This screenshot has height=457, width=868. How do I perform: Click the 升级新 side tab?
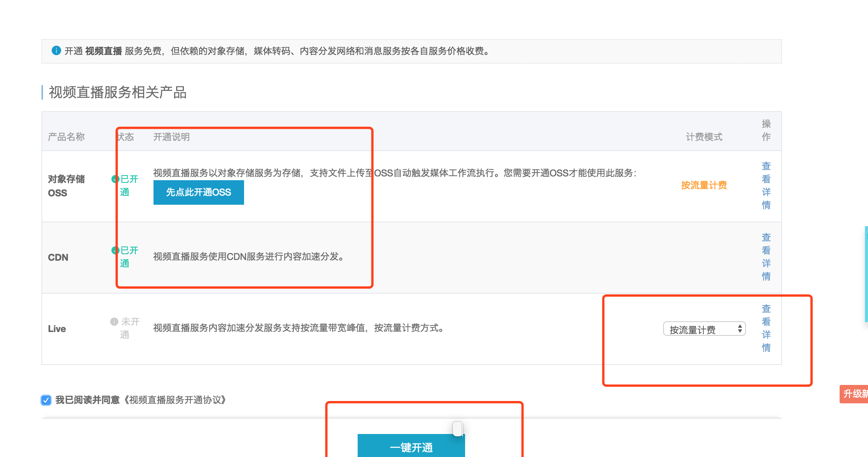854,394
